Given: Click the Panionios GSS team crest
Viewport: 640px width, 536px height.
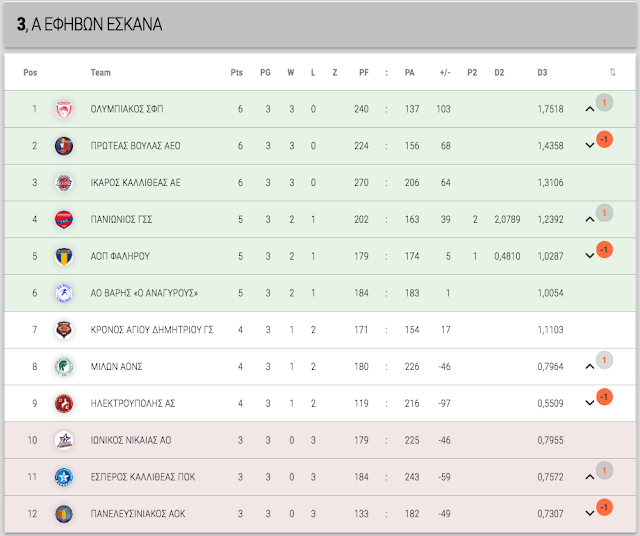Looking at the screenshot, I should (x=64, y=220).
